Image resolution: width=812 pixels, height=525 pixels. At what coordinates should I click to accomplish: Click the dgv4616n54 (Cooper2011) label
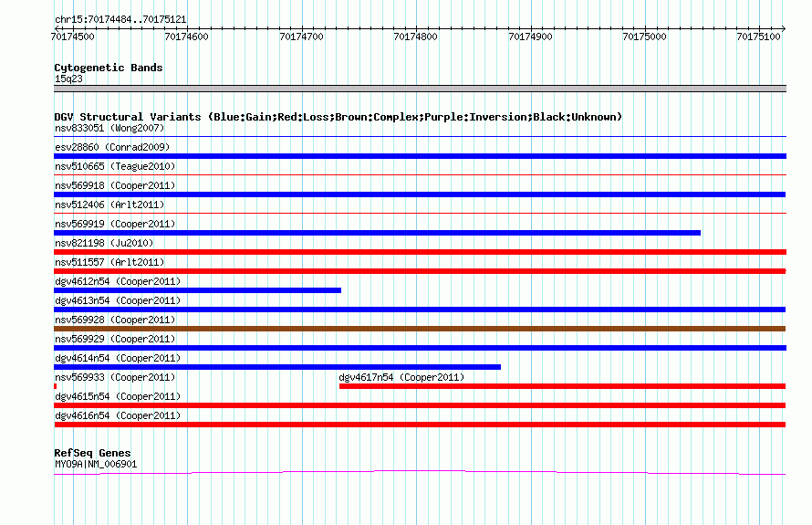[118, 415]
